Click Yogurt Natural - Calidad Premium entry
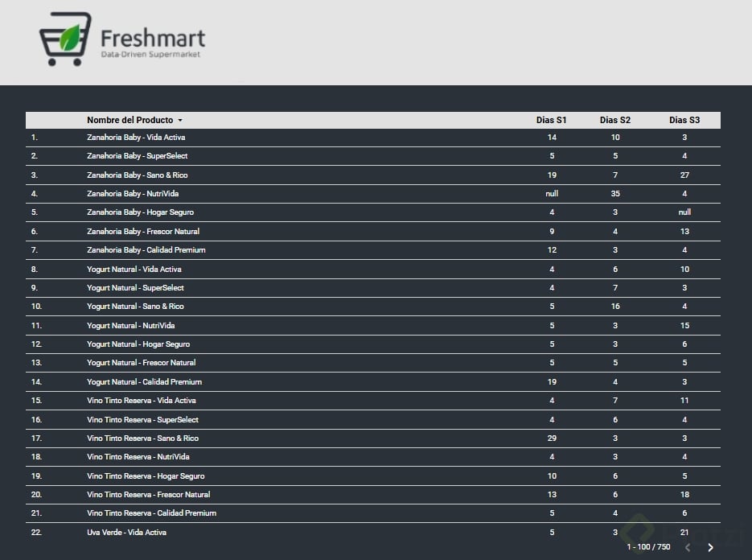The width and height of the screenshot is (752, 560). 144,382
